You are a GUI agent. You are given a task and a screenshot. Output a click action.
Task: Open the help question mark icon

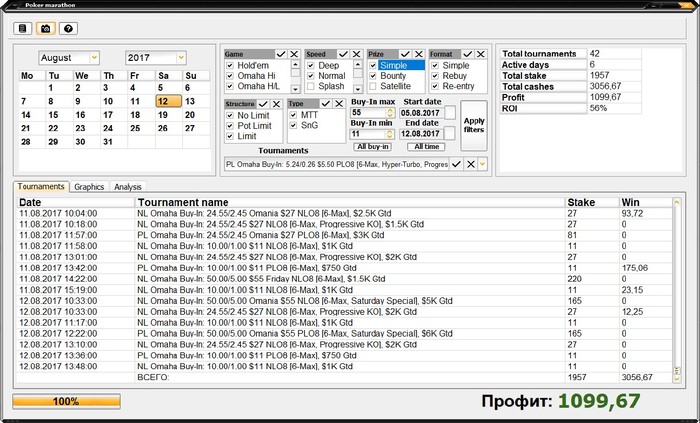pyautogui.click(x=68, y=29)
